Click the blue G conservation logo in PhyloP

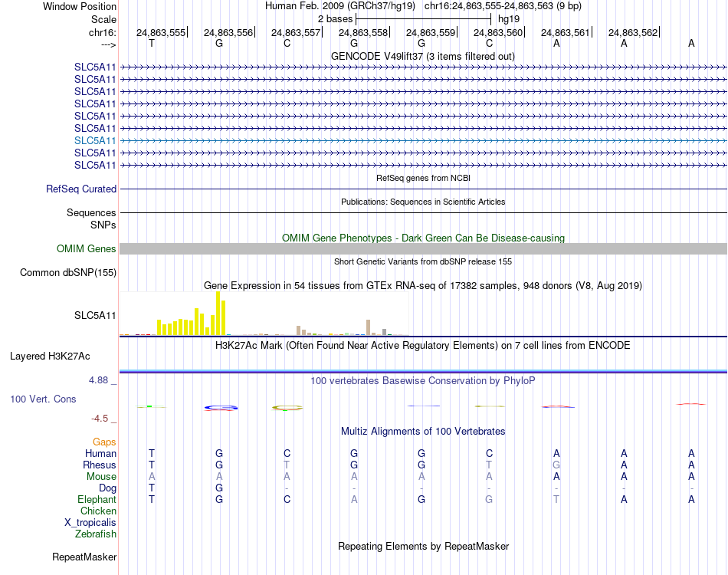pos(221,408)
